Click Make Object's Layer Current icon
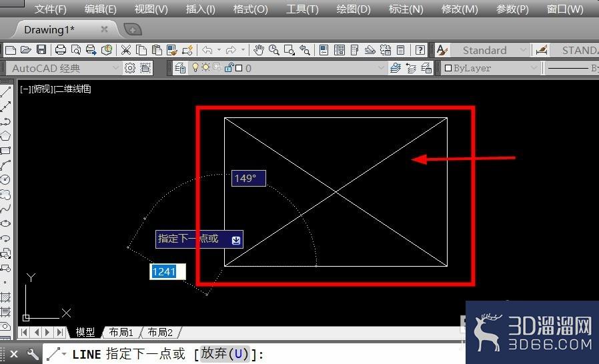 396,68
